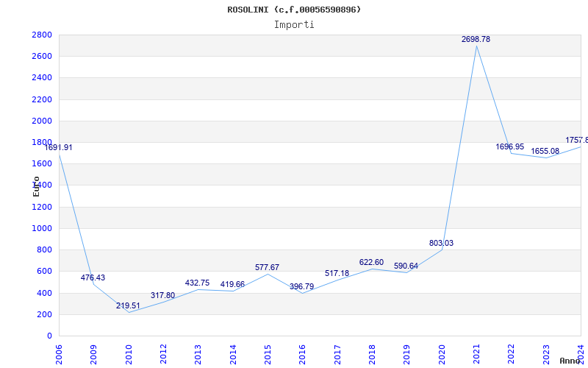The height and width of the screenshot is (368, 588).
Task: Click the 2698.78 data label
Action: click(x=476, y=39)
